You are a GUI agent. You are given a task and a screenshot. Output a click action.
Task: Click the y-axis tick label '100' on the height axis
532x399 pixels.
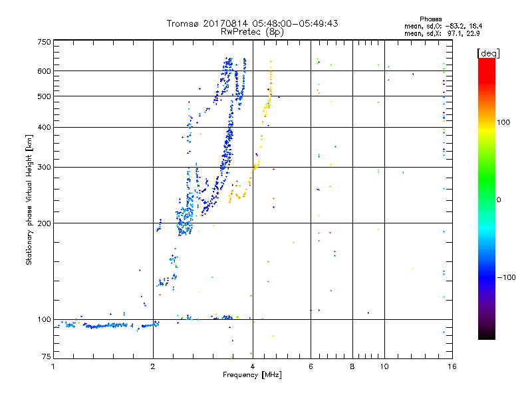click(44, 320)
